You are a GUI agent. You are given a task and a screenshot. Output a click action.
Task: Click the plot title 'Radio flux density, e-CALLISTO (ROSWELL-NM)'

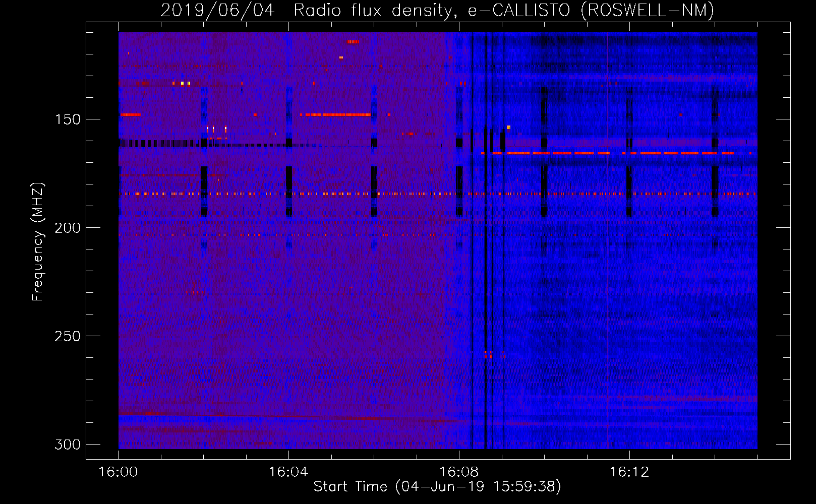click(504, 10)
